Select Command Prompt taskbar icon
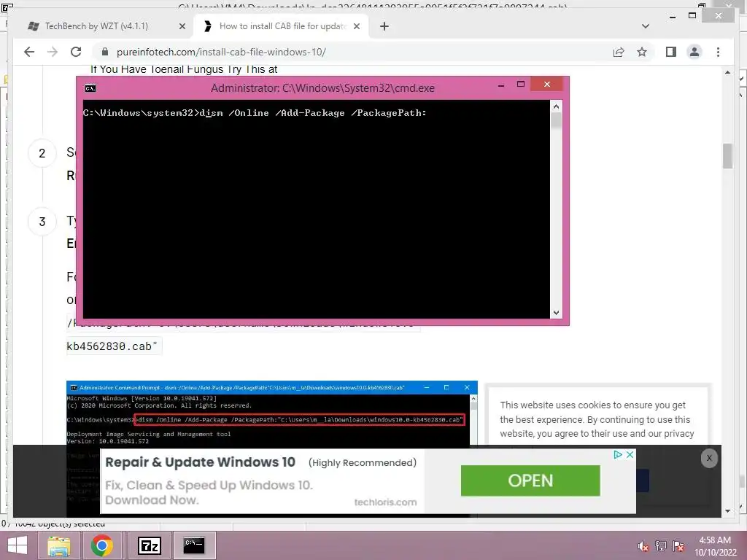747x560 pixels. (194, 545)
